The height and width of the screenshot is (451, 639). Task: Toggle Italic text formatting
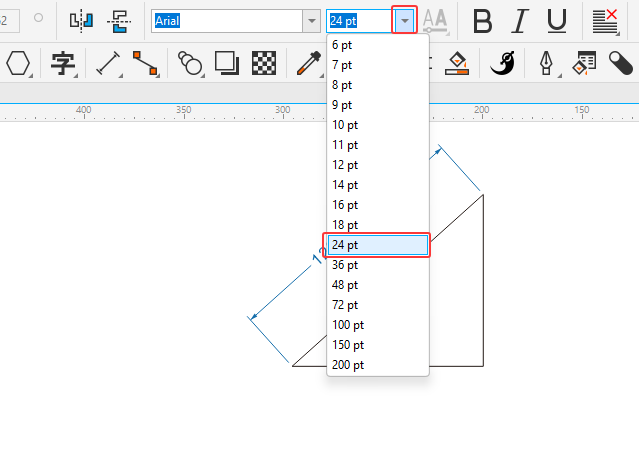tap(520, 21)
